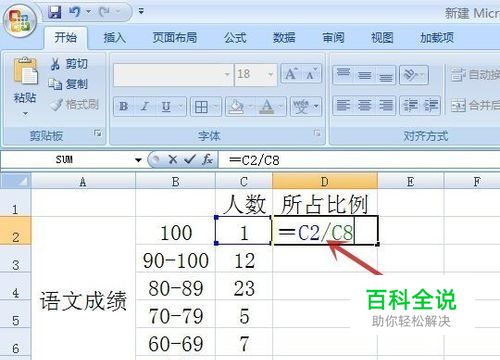Open the Office button menu
The image size is (500, 360).
19,20
